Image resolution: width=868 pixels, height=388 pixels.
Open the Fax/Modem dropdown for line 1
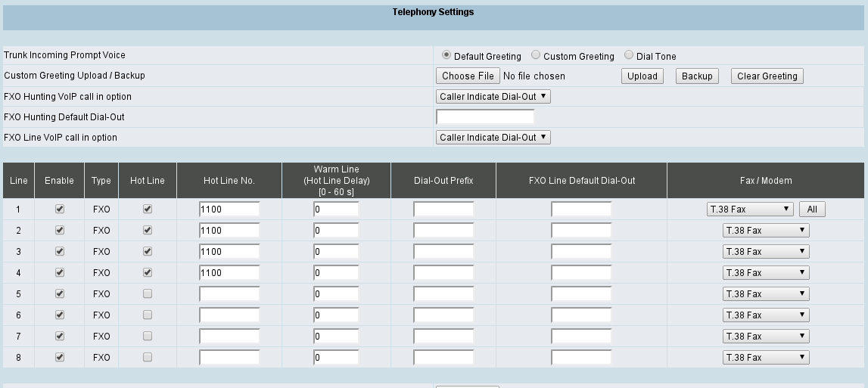point(749,210)
